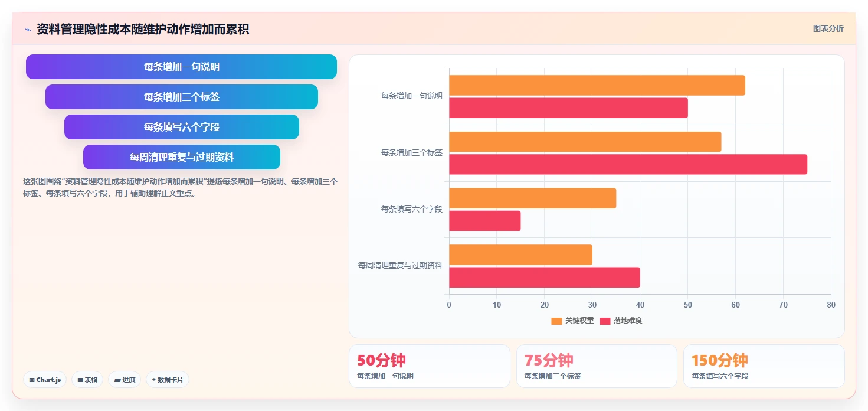
Task: Click the x-axis tick value 10
Action: 497,305
